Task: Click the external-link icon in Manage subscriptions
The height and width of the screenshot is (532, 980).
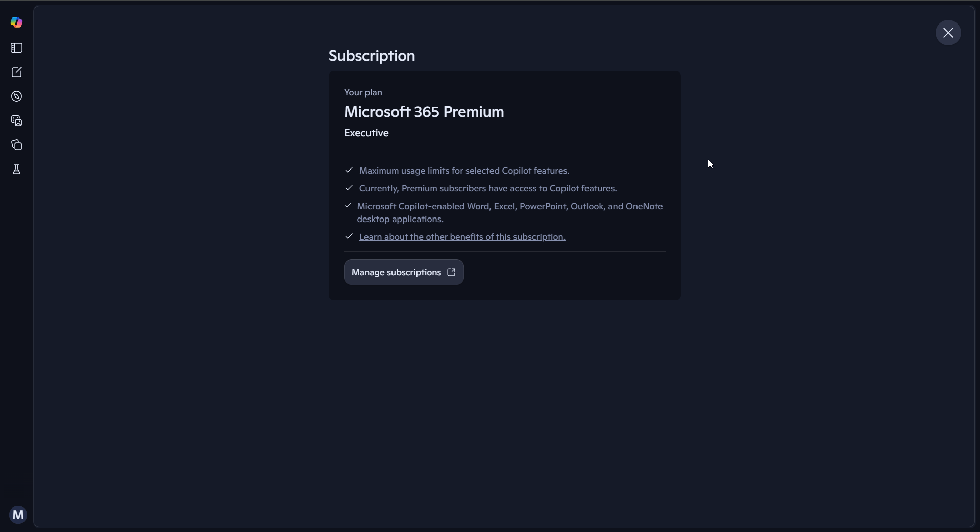Action: (451, 273)
